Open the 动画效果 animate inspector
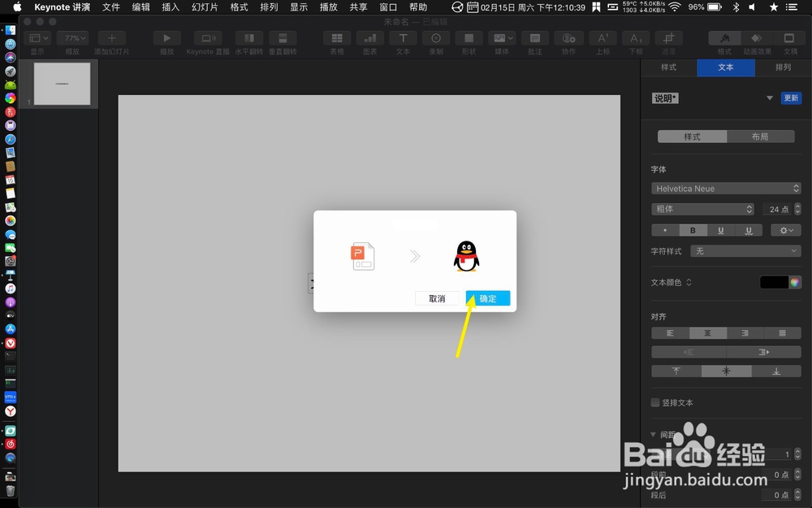The width and height of the screenshot is (812, 508). 757,38
